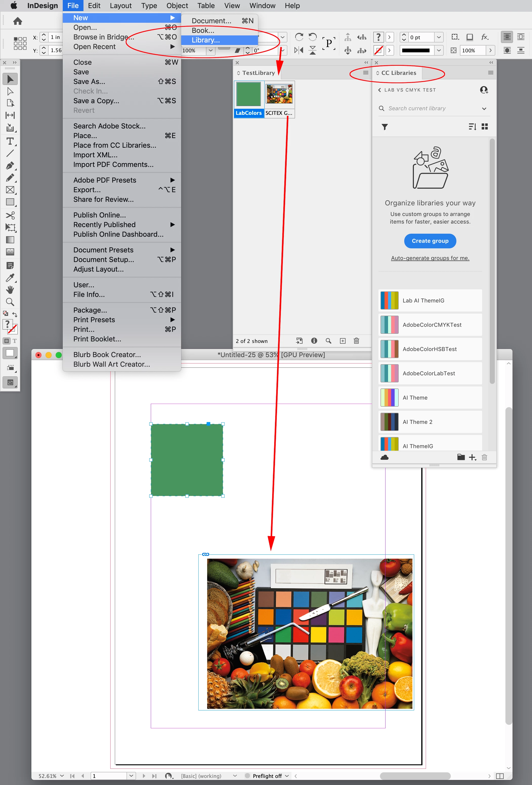Click CC Libraries filter funnel icon

(385, 127)
